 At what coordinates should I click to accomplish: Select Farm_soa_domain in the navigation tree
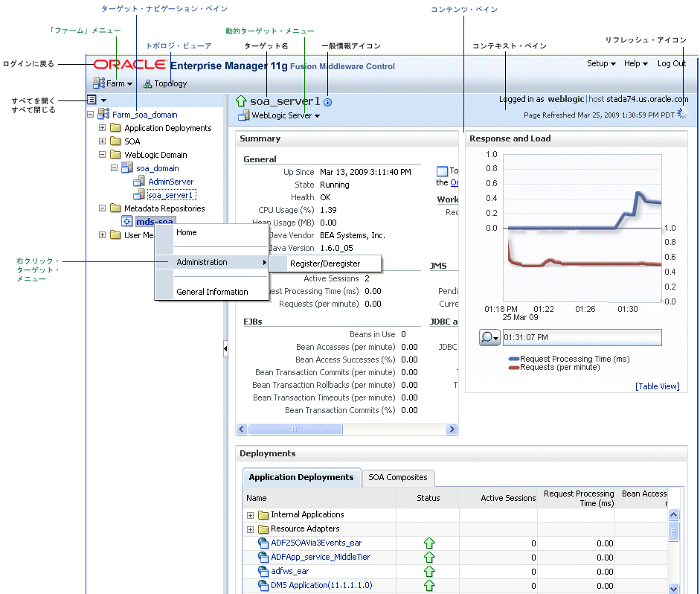(x=144, y=115)
